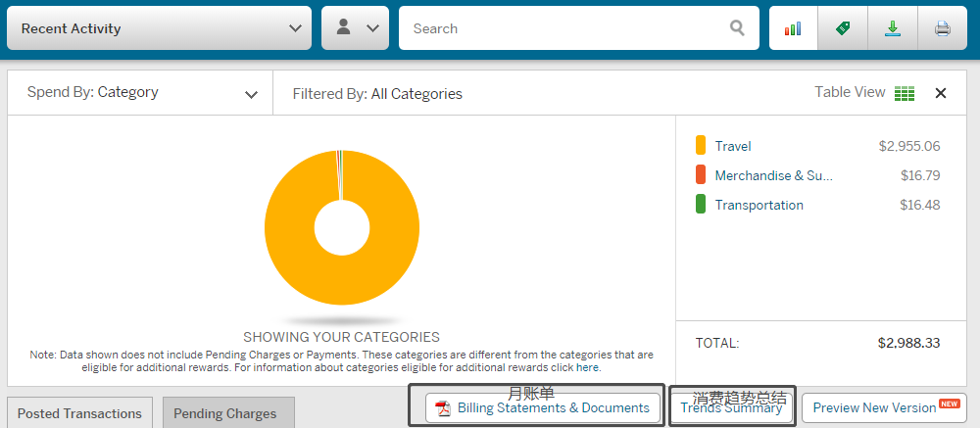Close the spending chart panel
The width and height of the screenshot is (980, 428).
pyautogui.click(x=941, y=93)
